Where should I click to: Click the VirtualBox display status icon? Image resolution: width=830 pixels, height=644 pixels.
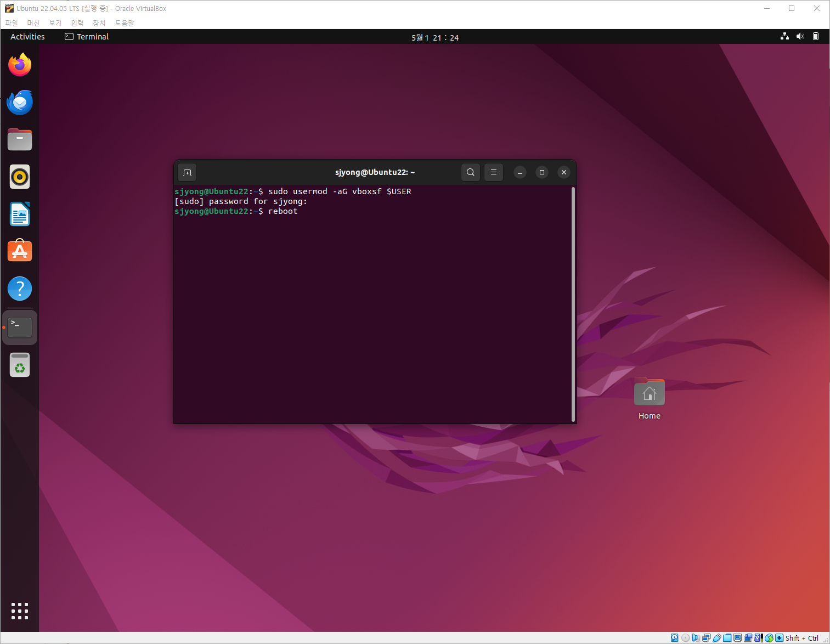[x=737, y=638]
